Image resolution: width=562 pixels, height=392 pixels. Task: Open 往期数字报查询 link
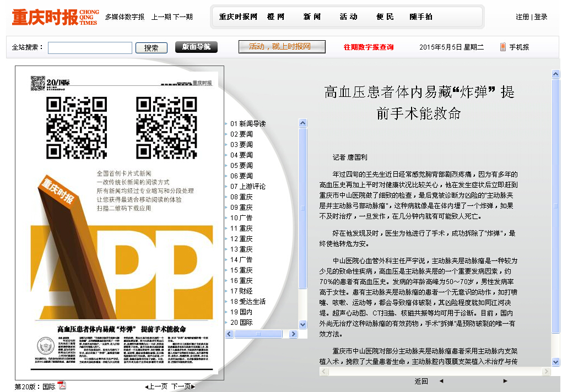[x=369, y=47]
